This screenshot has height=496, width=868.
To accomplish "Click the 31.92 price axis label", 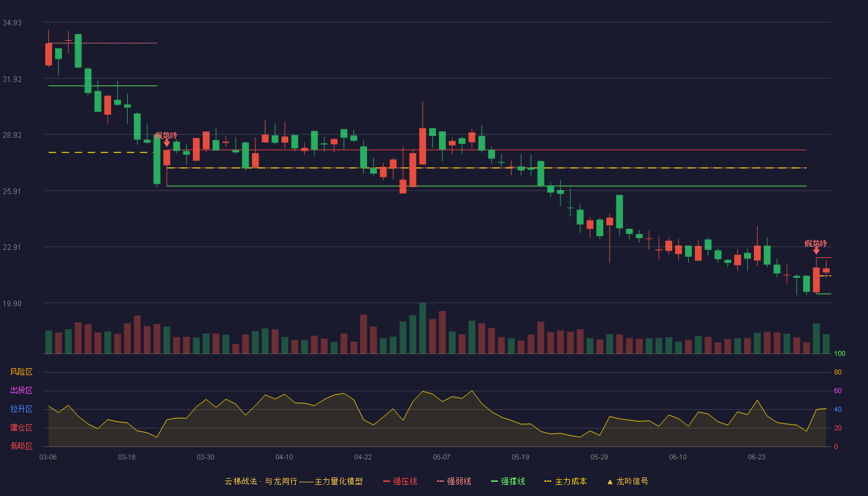I will click(x=12, y=79).
